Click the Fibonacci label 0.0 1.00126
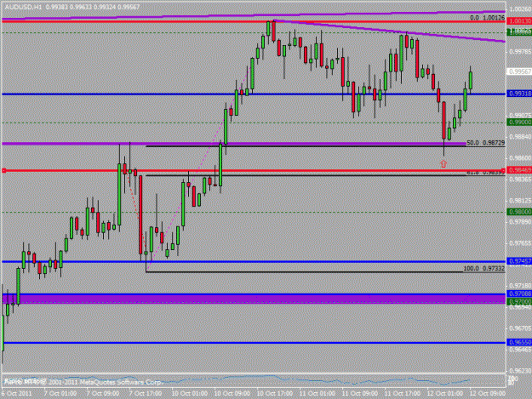Image resolution: width=532 pixels, height=399 pixels. pyautogui.click(x=487, y=18)
